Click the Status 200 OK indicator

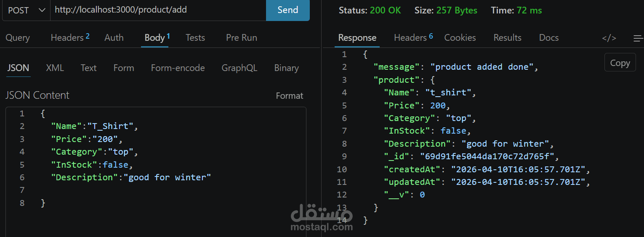pyautogui.click(x=370, y=10)
